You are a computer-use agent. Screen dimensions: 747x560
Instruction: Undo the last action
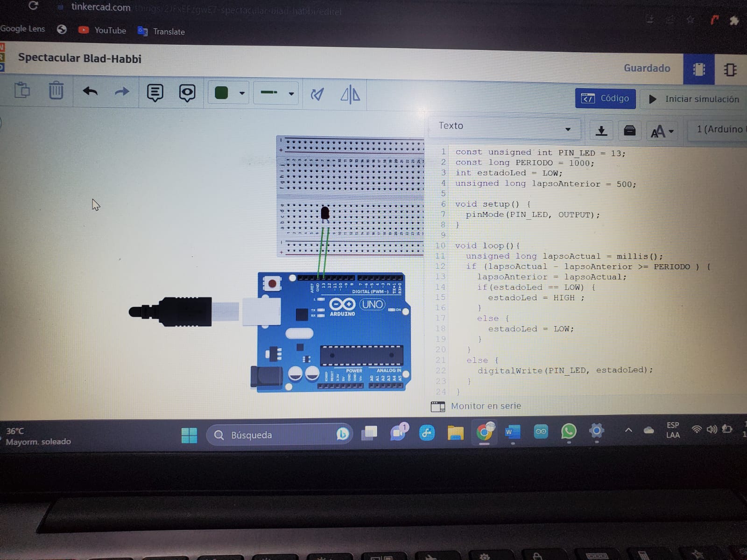click(90, 91)
